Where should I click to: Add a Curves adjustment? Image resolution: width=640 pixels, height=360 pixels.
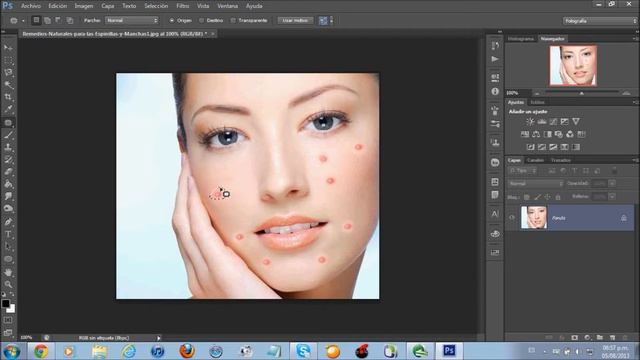(x=553, y=122)
